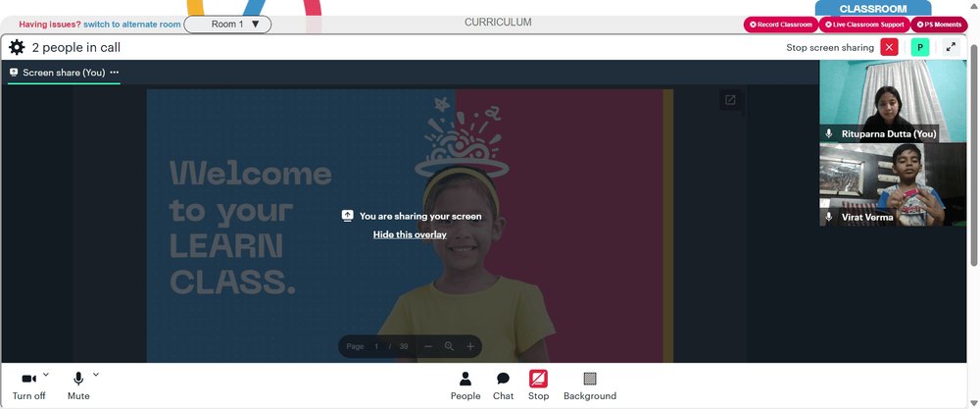Open the People panel
The width and height of the screenshot is (980, 409).
point(465,385)
